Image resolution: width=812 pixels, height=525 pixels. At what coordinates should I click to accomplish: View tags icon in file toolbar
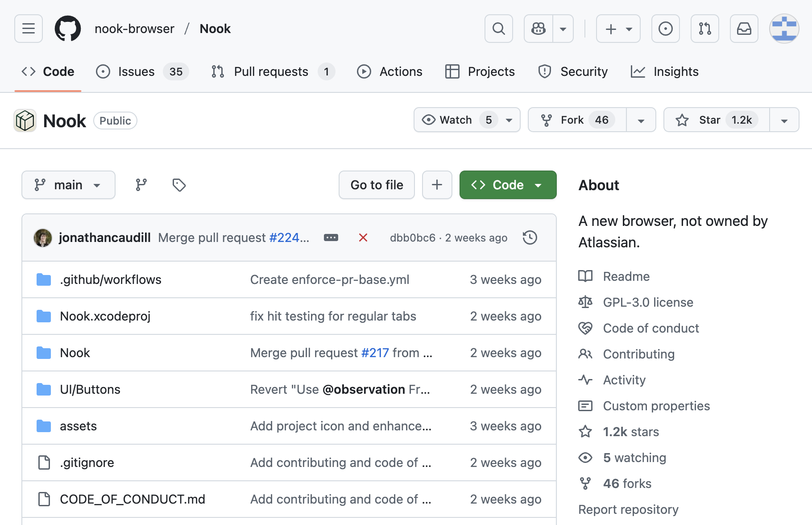tap(179, 185)
